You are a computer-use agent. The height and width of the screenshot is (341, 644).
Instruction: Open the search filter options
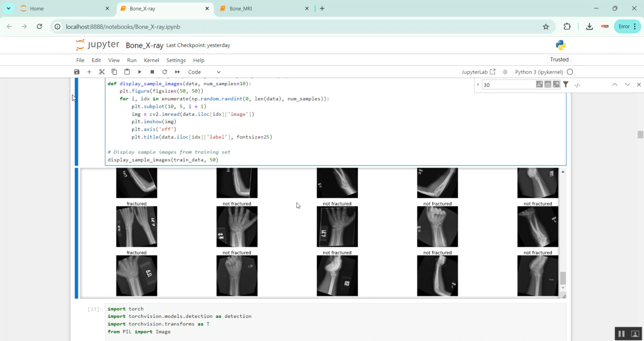pyautogui.click(x=566, y=85)
